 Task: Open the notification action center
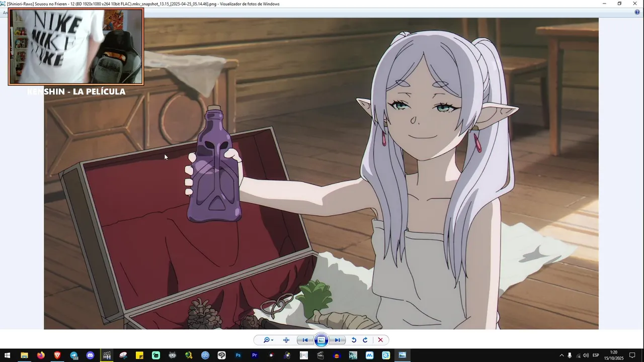632,355
